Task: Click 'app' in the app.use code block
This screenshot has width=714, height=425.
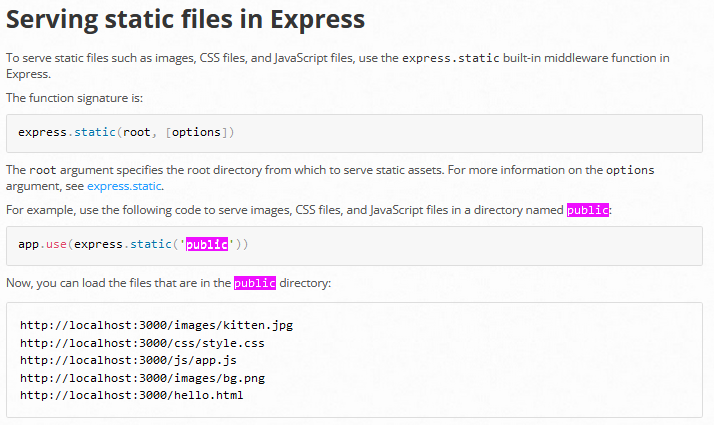Action: 28,245
